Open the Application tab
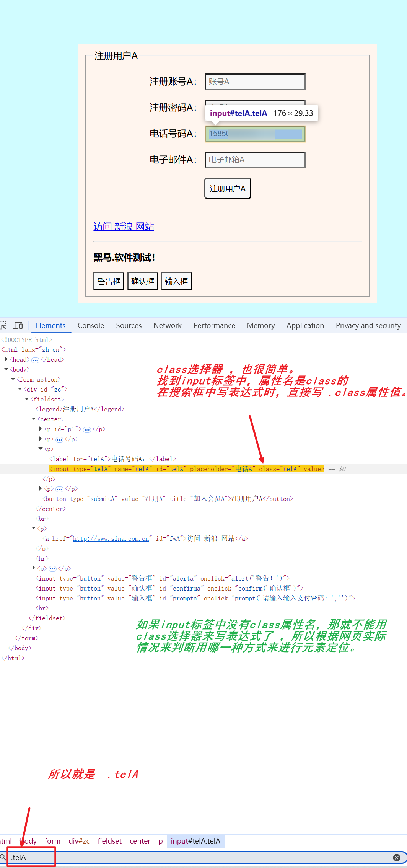Viewport: 407px width, 868px height. (305, 325)
